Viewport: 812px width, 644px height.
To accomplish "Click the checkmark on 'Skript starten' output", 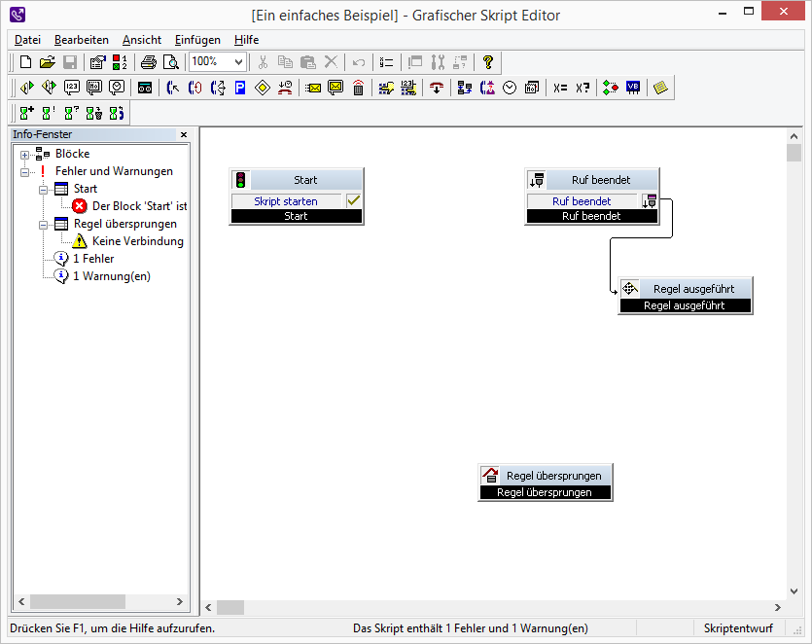I will 354,200.
